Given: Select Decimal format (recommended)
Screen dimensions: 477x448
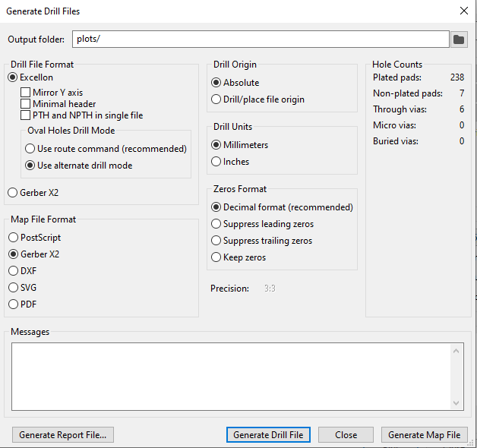Looking at the screenshot, I should click(x=282, y=207).
